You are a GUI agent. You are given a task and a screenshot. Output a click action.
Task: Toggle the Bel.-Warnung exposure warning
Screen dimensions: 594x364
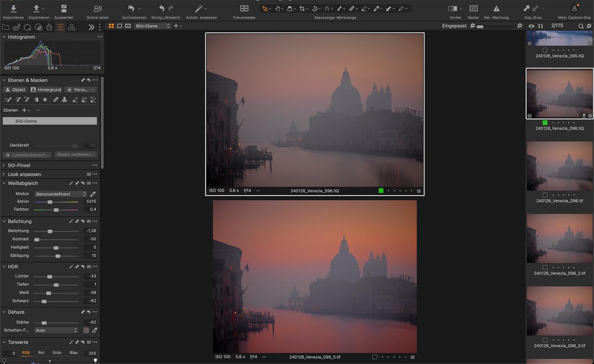click(x=496, y=8)
